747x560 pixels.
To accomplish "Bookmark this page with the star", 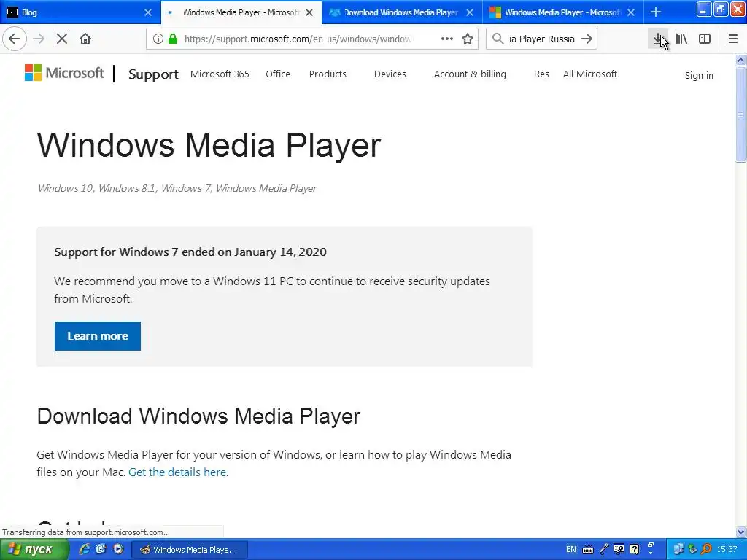I will point(468,39).
